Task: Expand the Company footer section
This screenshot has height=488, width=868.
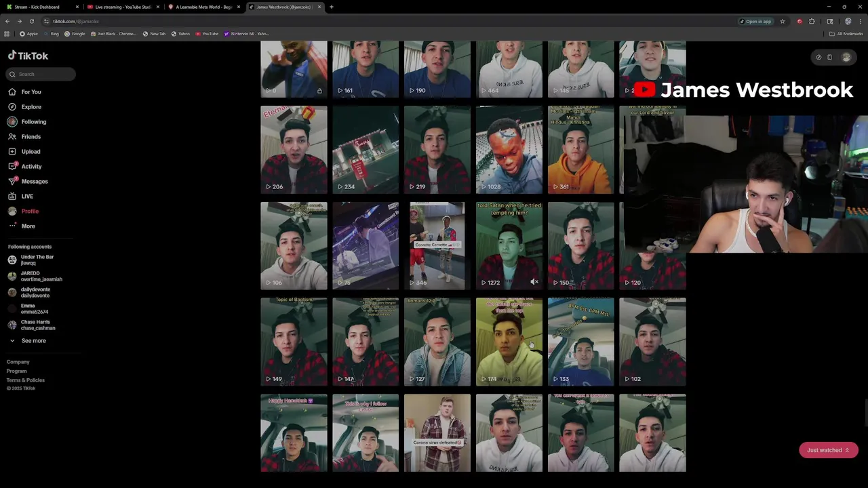Action: click(18, 362)
